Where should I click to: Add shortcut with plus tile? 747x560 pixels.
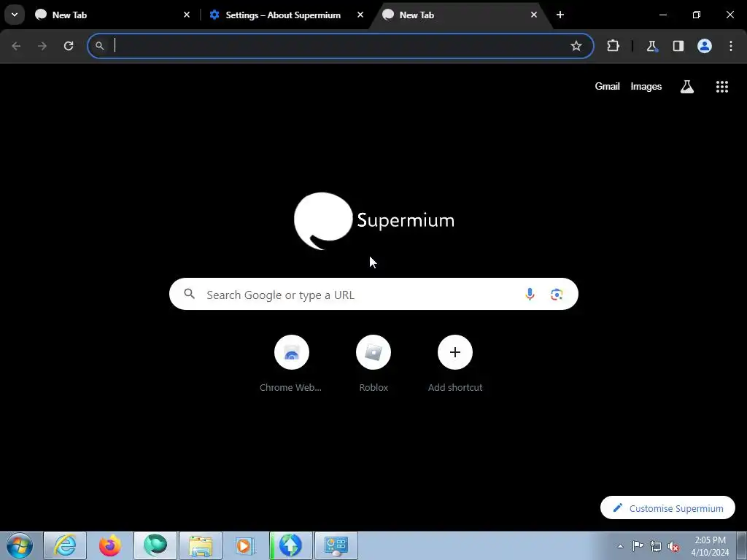coord(455,364)
